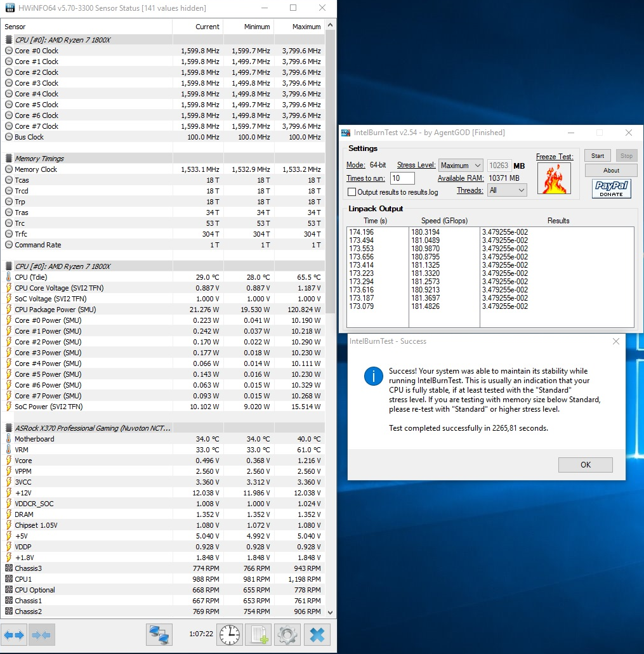Click OK in the Success dialog
Screen dimensions: 644x654
(586, 464)
